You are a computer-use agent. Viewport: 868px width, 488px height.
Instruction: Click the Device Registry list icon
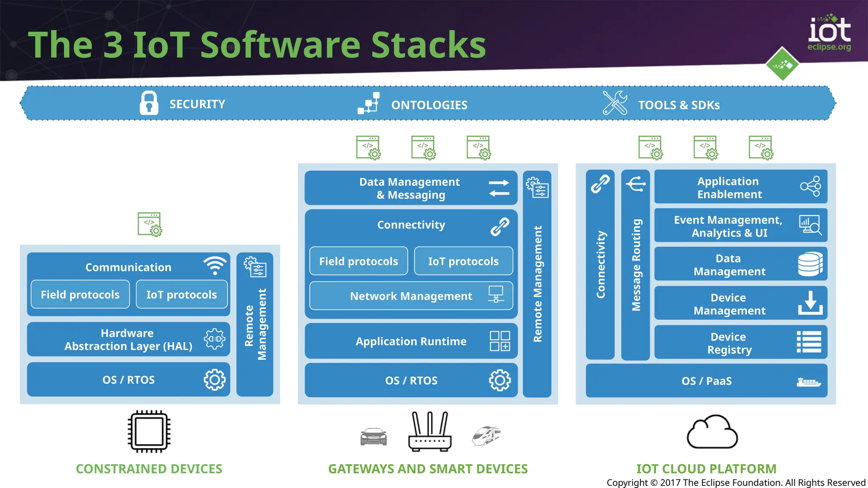click(809, 342)
